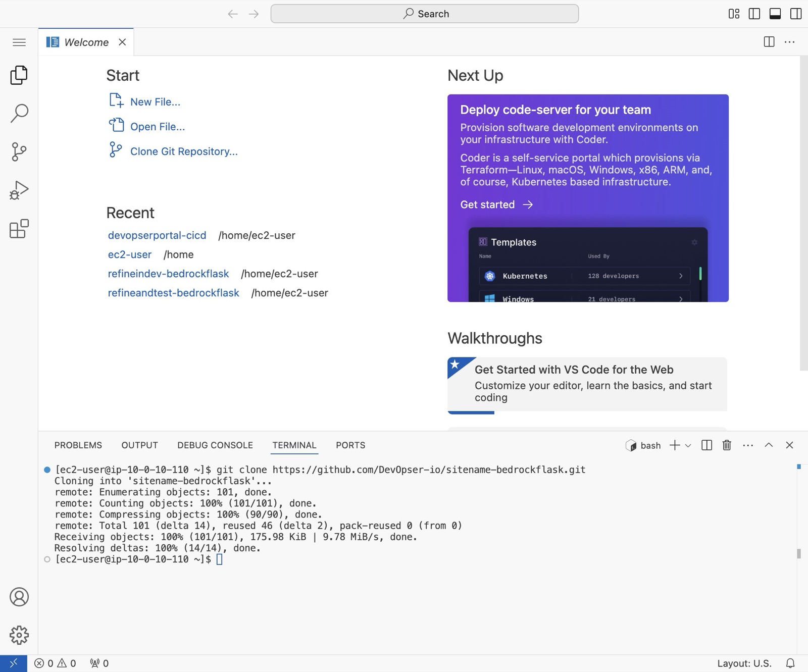This screenshot has width=808, height=672.
Task: Open editor More Actions menu
Action: pos(790,42)
